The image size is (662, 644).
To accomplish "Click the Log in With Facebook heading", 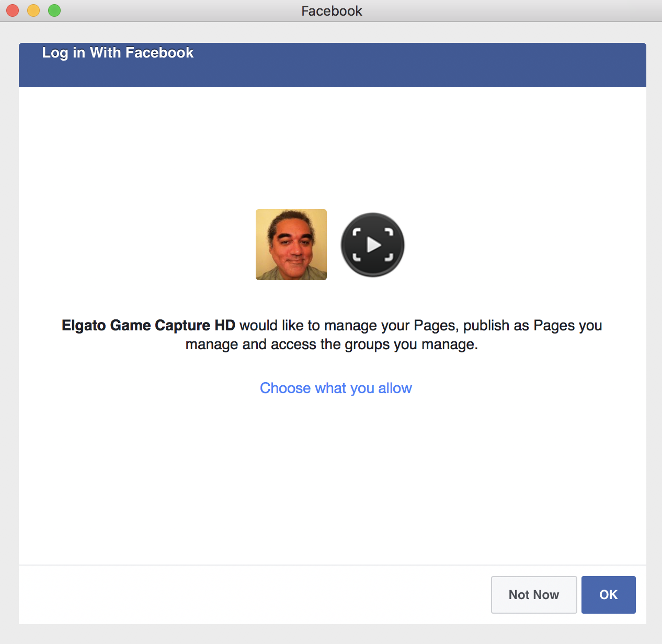I will (118, 53).
